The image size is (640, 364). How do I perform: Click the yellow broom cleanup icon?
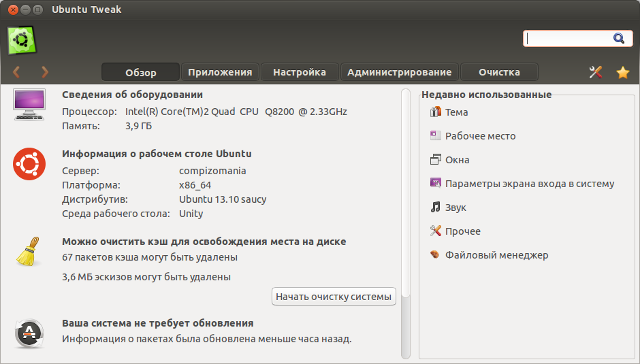(x=28, y=251)
